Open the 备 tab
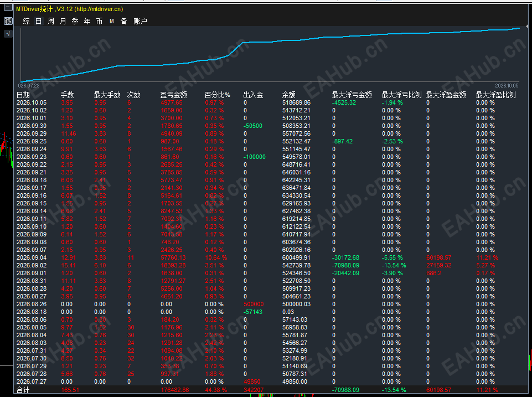 (124, 22)
